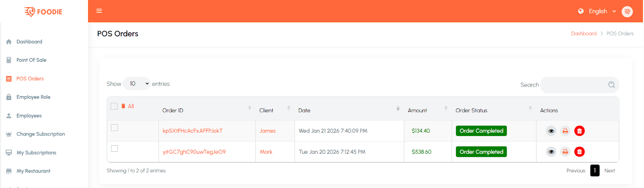Click inside the Search input field
The height and width of the screenshot is (188, 644).
pyautogui.click(x=574, y=85)
